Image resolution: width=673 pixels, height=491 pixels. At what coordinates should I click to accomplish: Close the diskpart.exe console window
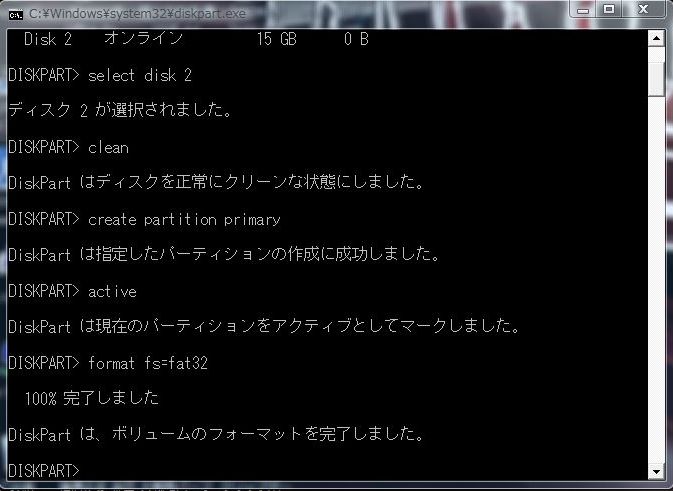pyautogui.click(x=643, y=9)
